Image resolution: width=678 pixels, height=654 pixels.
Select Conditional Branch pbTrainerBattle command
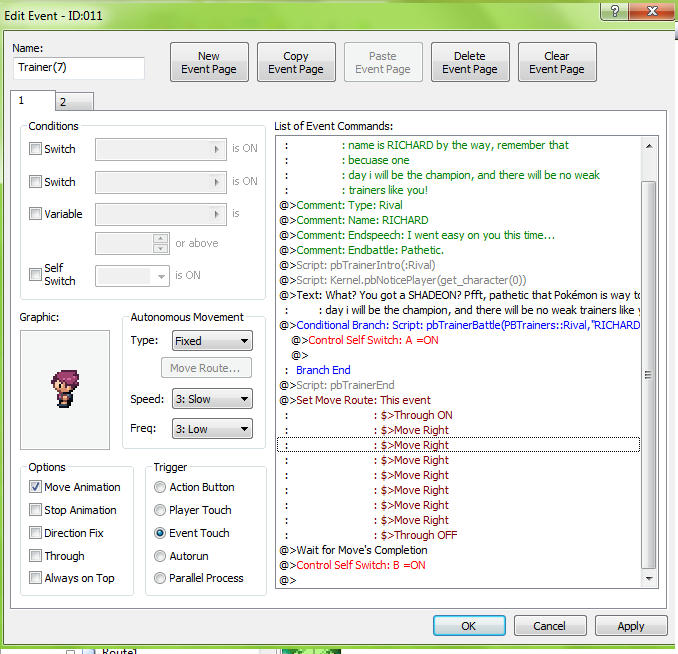(459, 325)
